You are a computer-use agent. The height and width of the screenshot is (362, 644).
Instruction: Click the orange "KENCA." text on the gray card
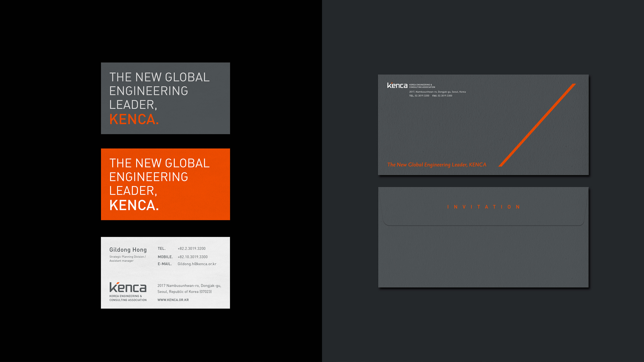[x=134, y=119]
